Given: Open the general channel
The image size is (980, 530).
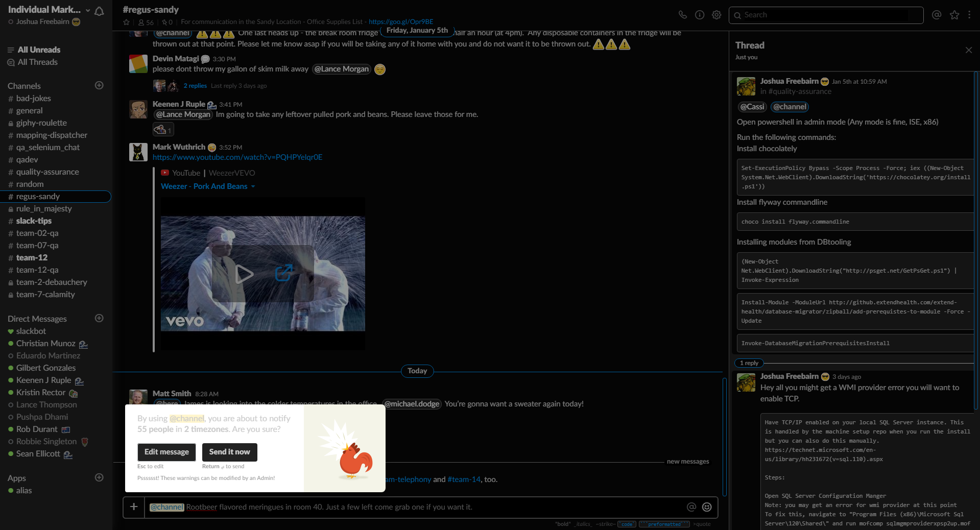Looking at the screenshot, I should click(x=30, y=110).
